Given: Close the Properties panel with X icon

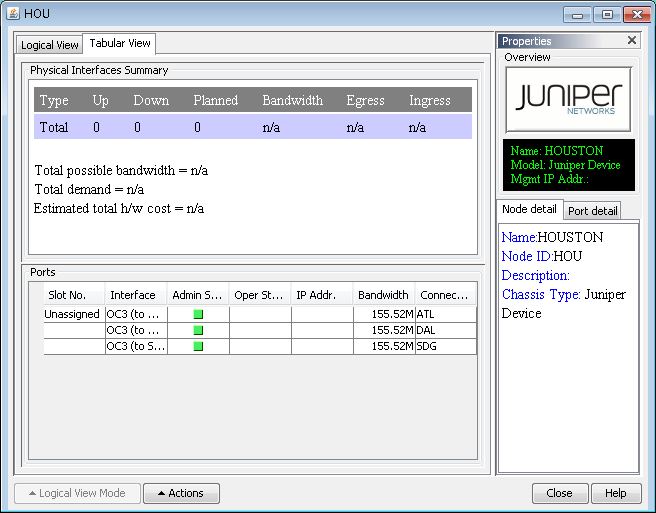Looking at the screenshot, I should click(631, 41).
